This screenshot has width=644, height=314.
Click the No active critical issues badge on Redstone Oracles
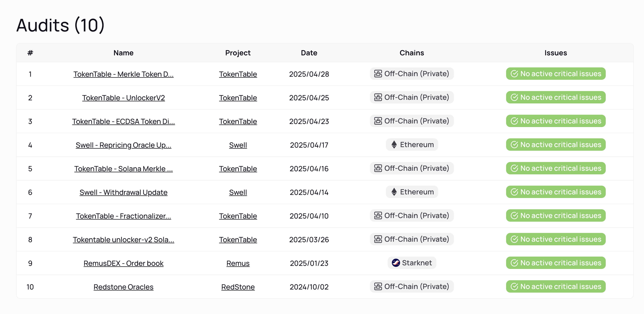tap(555, 286)
